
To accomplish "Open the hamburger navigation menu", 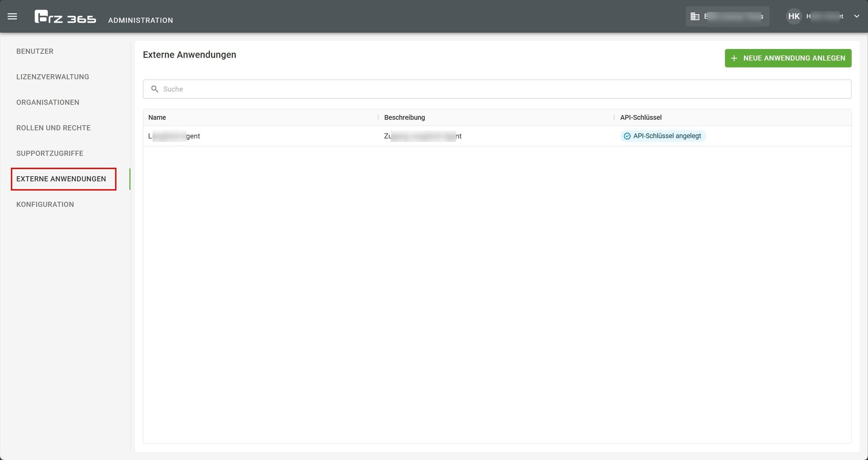I will [12, 16].
